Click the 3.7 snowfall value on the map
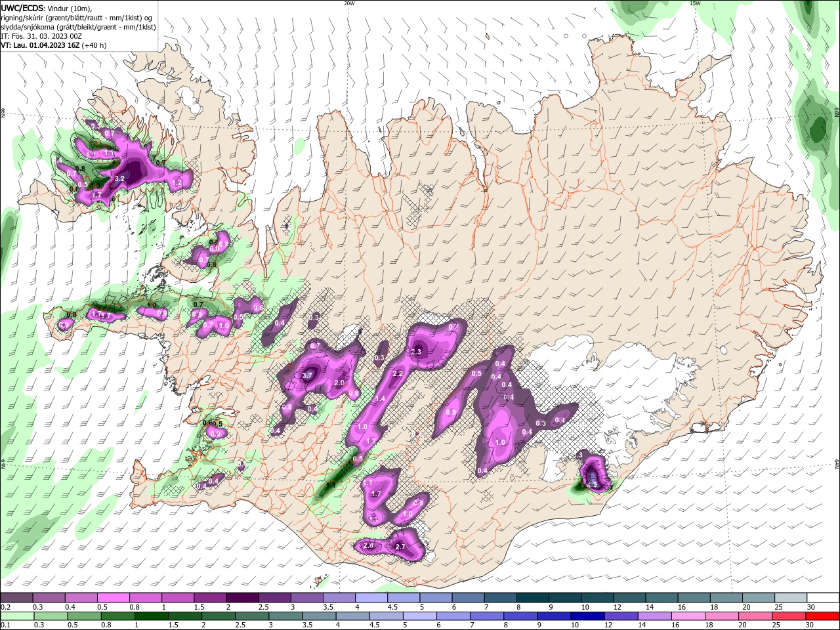The image size is (840, 630). pyautogui.click(x=307, y=375)
